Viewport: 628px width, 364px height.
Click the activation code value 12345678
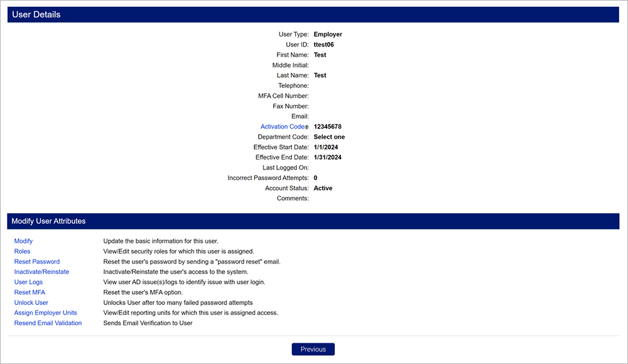pyautogui.click(x=328, y=127)
